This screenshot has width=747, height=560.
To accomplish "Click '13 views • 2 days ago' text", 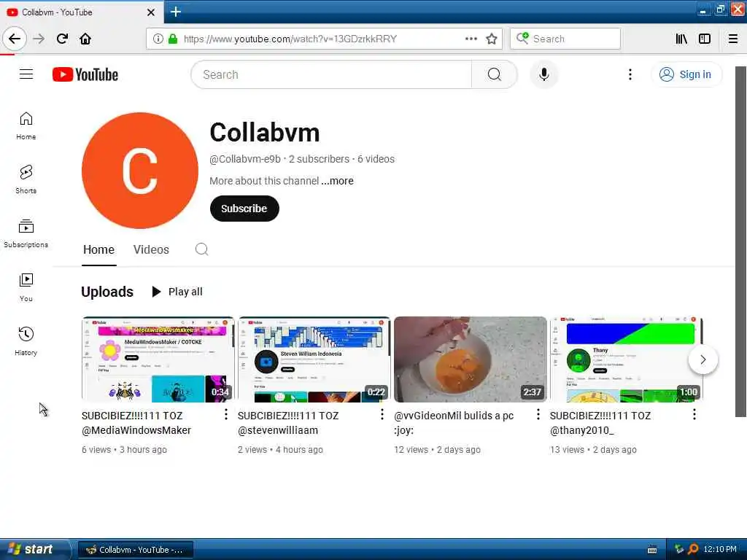I will point(593,449).
